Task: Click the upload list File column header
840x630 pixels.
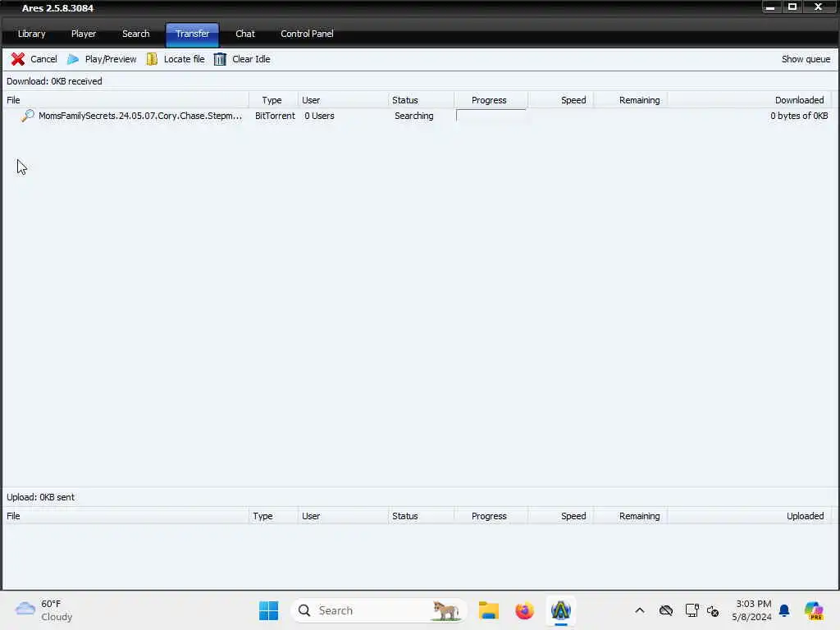Action: (x=126, y=516)
